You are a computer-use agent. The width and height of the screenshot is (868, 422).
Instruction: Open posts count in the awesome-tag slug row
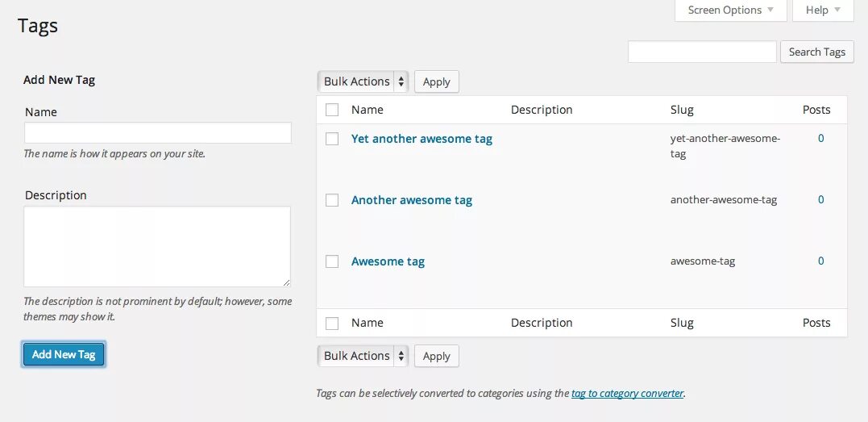(x=821, y=261)
